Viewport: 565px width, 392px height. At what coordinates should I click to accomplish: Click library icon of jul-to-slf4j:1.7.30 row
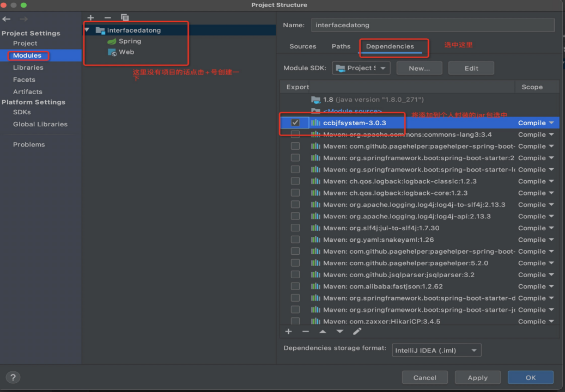click(315, 228)
